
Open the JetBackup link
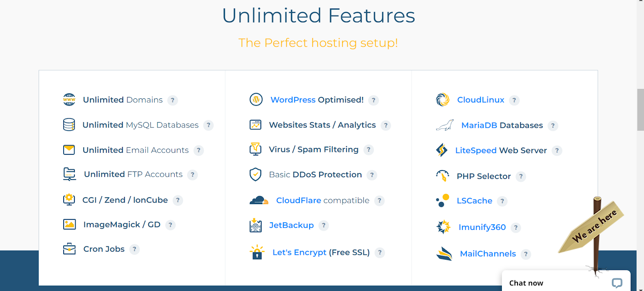pos(291,225)
